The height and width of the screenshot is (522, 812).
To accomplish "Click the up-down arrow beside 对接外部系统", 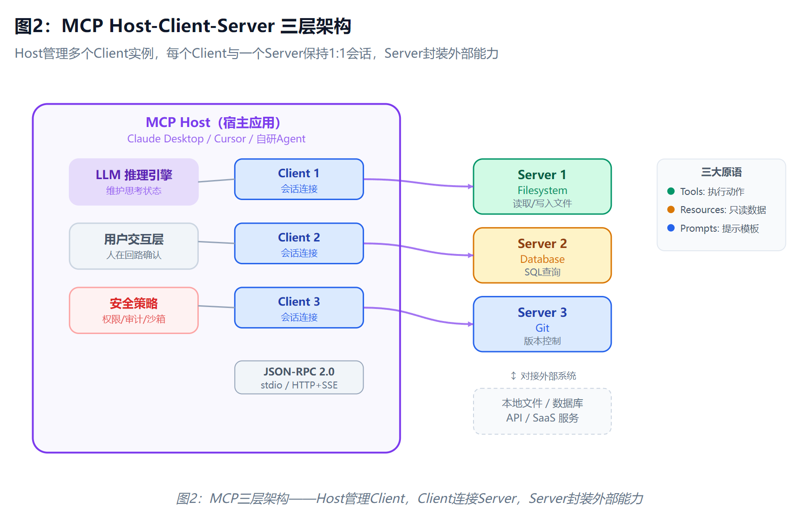I will click(x=513, y=376).
